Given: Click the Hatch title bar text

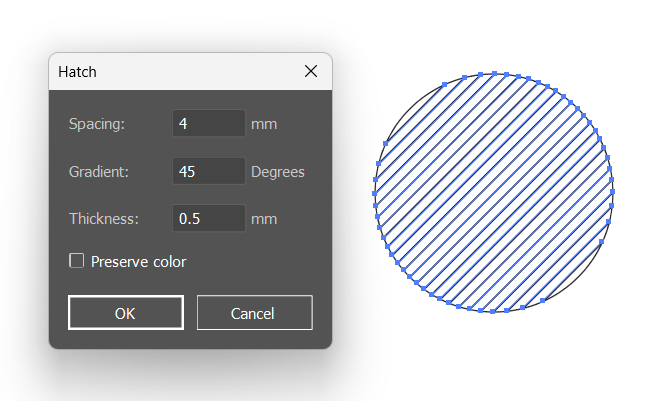Looking at the screenshot, I should (77, 72).
